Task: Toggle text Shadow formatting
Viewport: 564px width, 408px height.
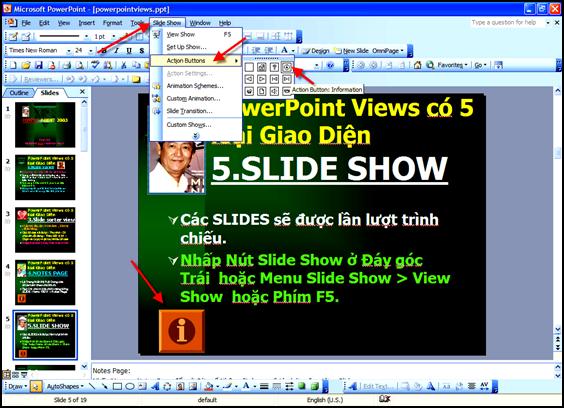Action: [142, 51]
